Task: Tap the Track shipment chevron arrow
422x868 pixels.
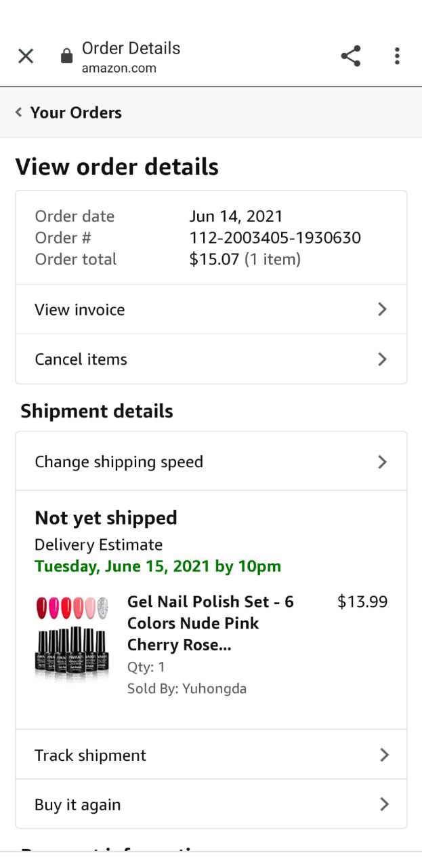Action: 384,755
